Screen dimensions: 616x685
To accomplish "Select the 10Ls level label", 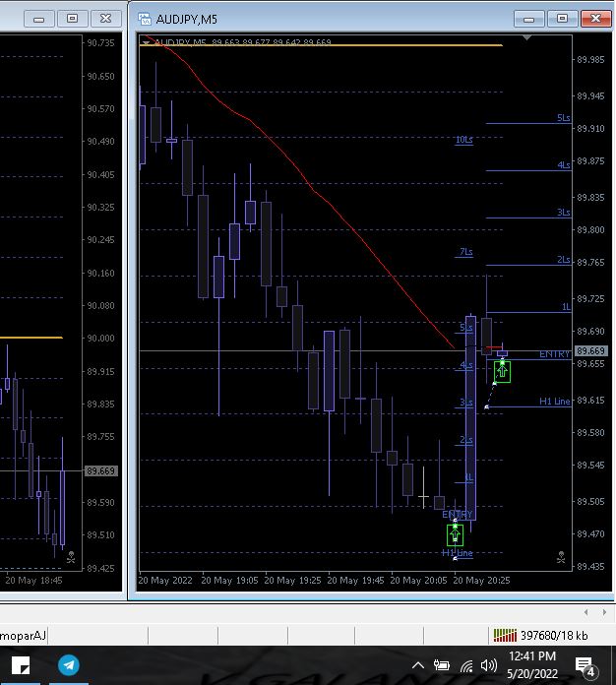I will [463, 140].
